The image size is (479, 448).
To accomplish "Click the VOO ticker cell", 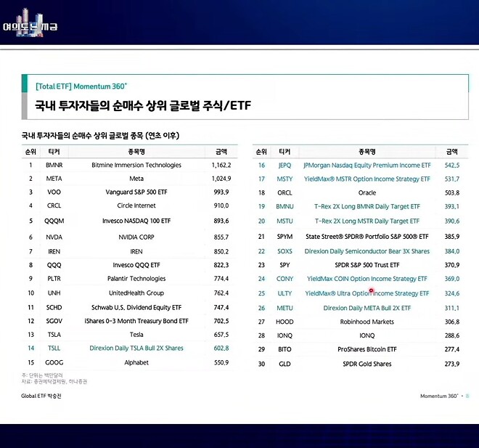I will coord(54,192).
